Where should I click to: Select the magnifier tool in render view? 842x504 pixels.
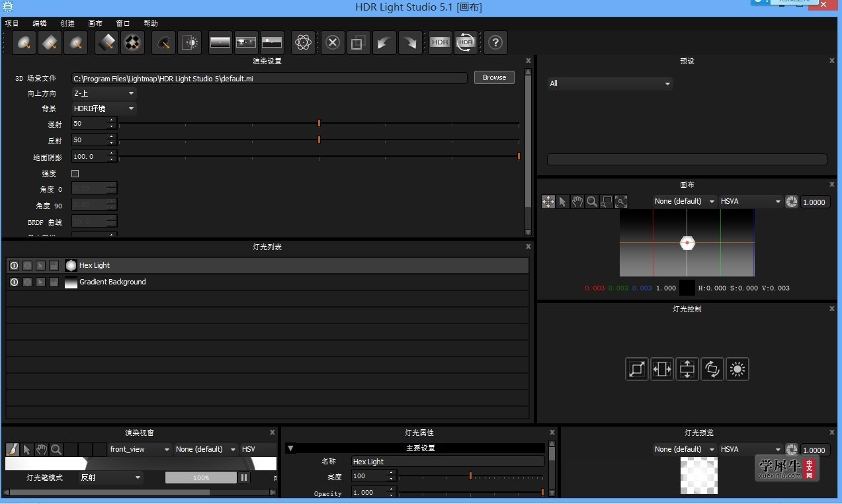coord(56,450)
